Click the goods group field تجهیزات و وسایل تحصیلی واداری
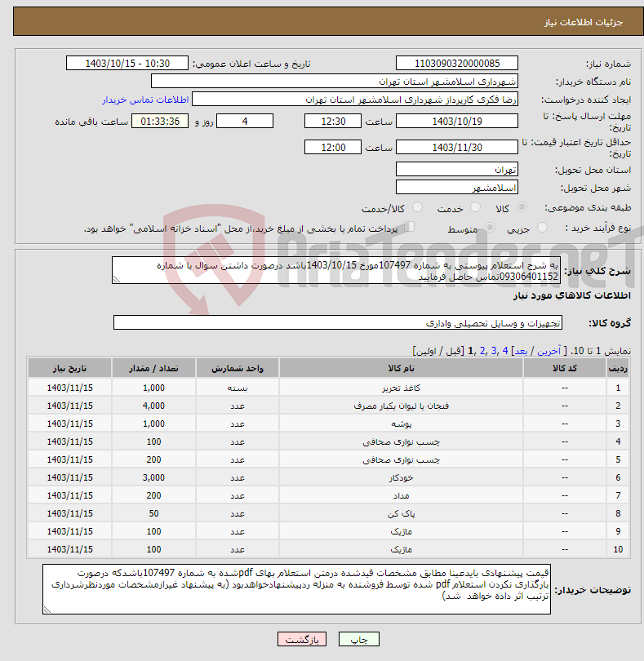Viewport: 644px width, 661px height. (x=337, y=322)
